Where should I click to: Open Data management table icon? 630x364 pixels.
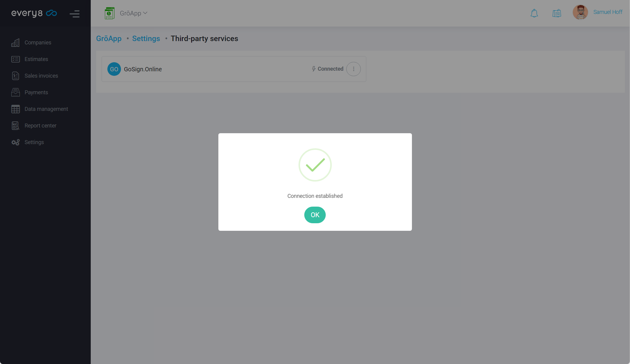tap(15, 109)
